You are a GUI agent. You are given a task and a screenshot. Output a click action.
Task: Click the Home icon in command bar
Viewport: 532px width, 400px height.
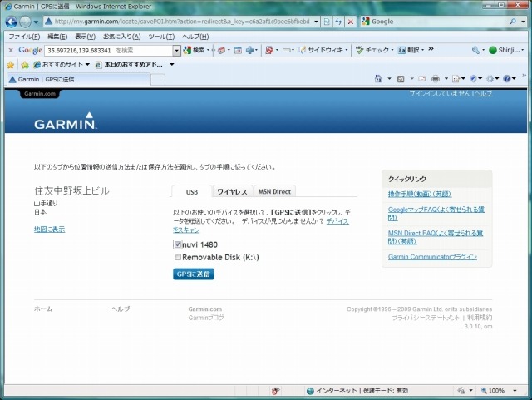378,79
